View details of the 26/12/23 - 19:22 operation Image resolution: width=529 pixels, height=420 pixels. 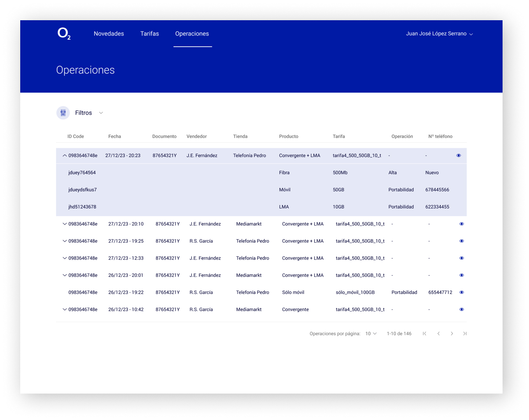click(x=462, y=292)
